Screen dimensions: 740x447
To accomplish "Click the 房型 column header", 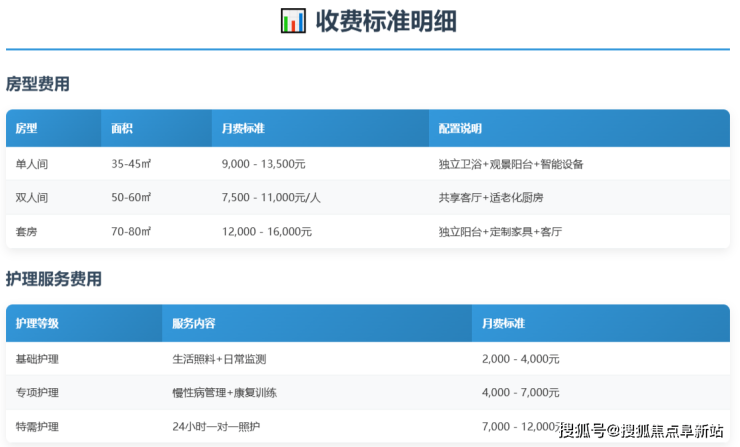I will coord(26,129).
